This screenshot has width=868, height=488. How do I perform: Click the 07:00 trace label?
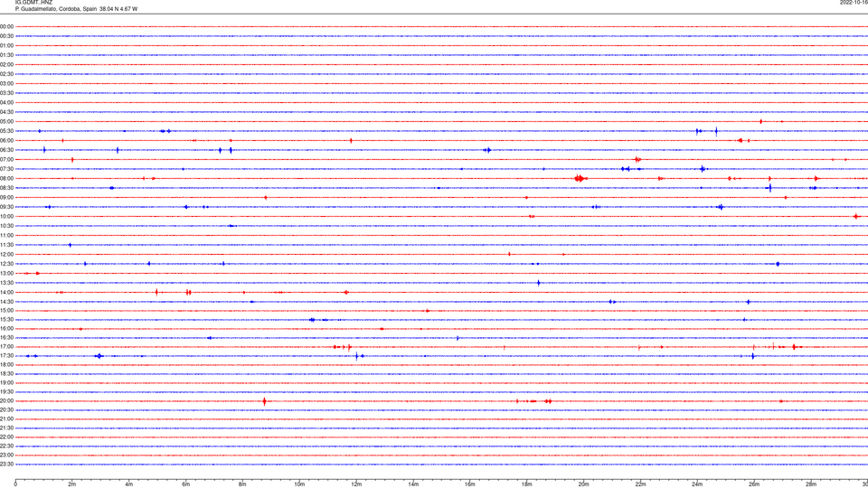(6, 159)
